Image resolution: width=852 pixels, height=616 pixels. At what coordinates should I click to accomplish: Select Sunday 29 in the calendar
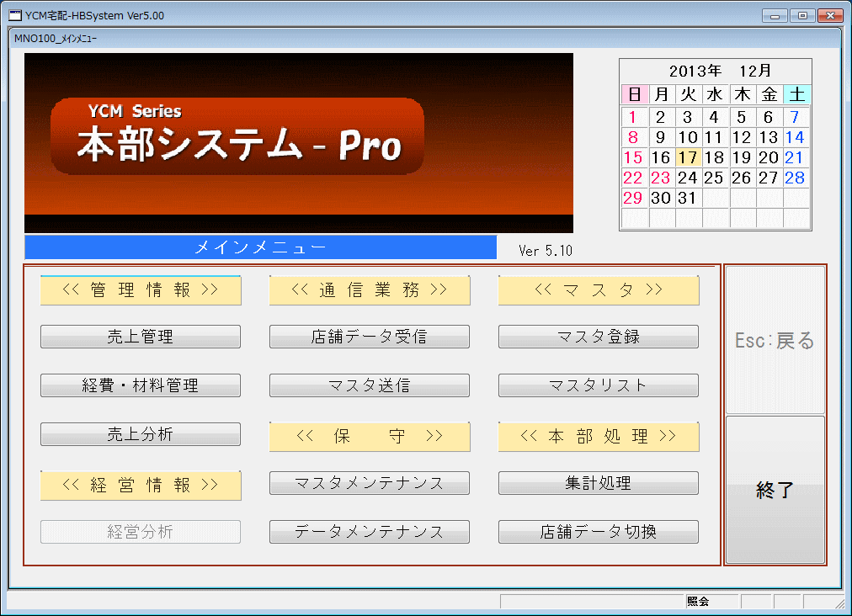634,198
